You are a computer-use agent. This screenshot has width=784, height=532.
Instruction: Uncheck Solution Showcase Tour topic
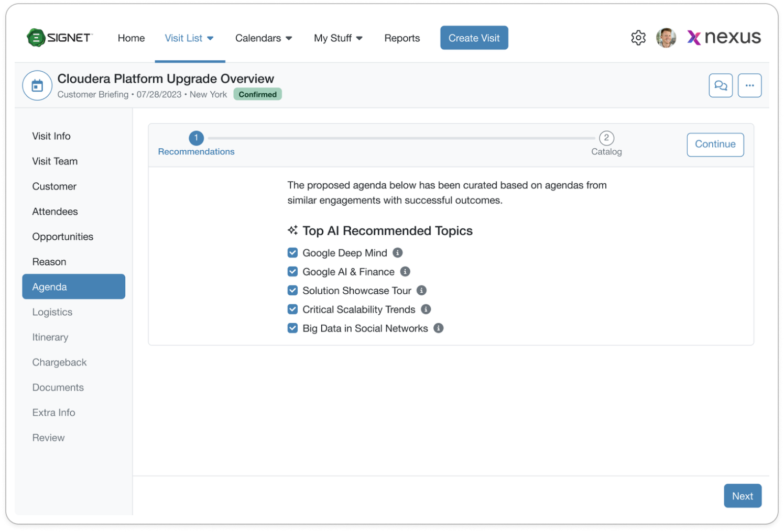pyautogui.click(x=292, y=290)
